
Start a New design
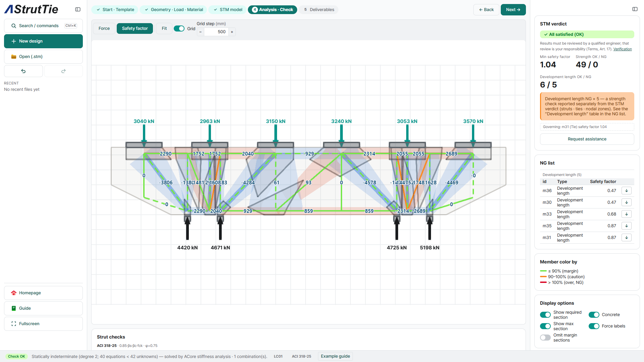[43, 41]
